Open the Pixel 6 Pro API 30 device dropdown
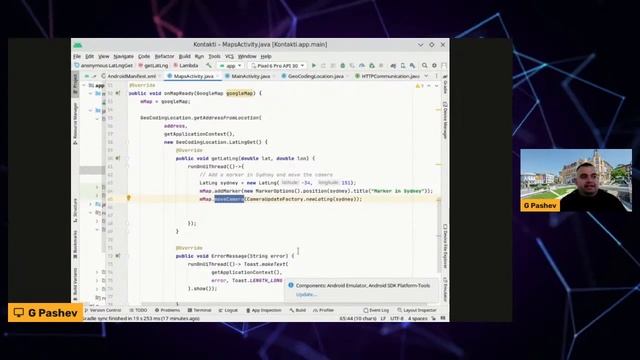The width and height of the screenshot is (640, 360). click(278, 66)
